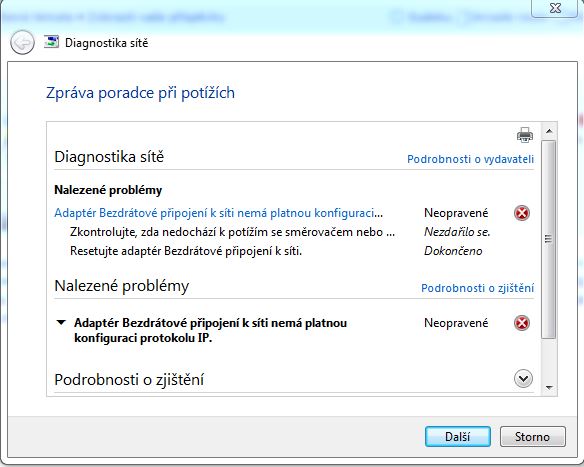The width and height of the screenshot is (584, 467).
Task: Click the Další button
Action: click(x=457, y=436)
